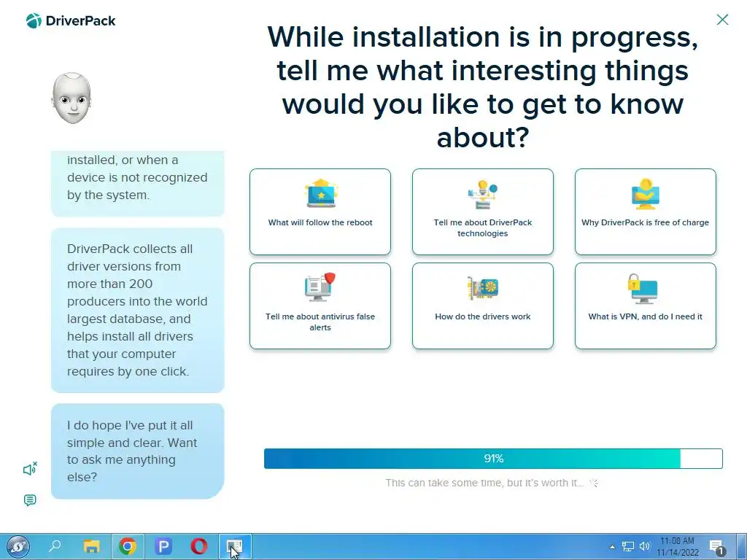Launch Google Chrome from taskbar
The height and width of the screenshot is (560, 747).
(x=127, y=546)
